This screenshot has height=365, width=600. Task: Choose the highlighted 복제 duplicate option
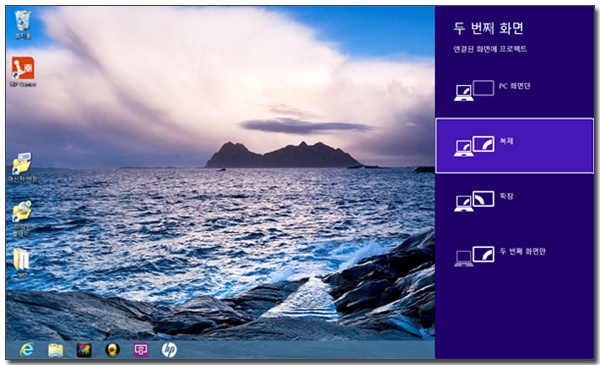(x=515, y=146)
